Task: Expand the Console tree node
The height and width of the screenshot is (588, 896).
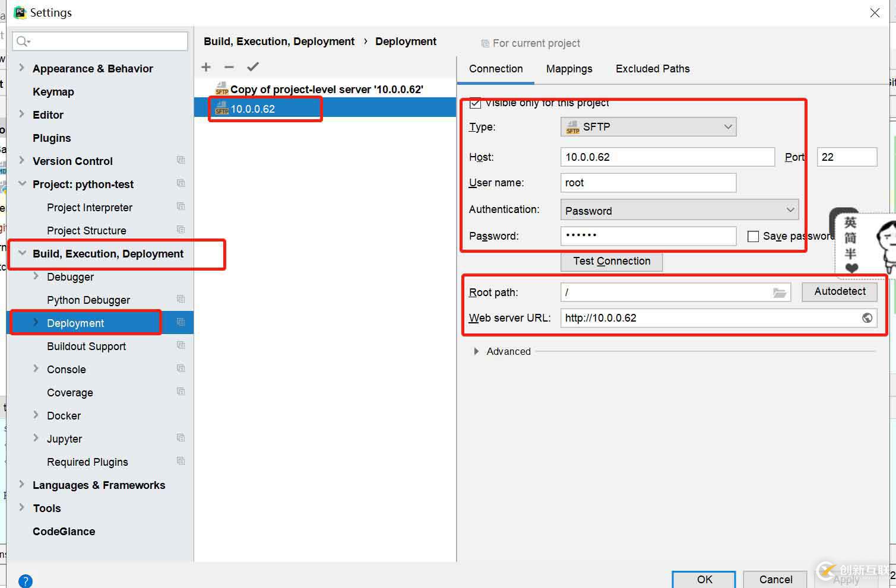Action: 36,368
